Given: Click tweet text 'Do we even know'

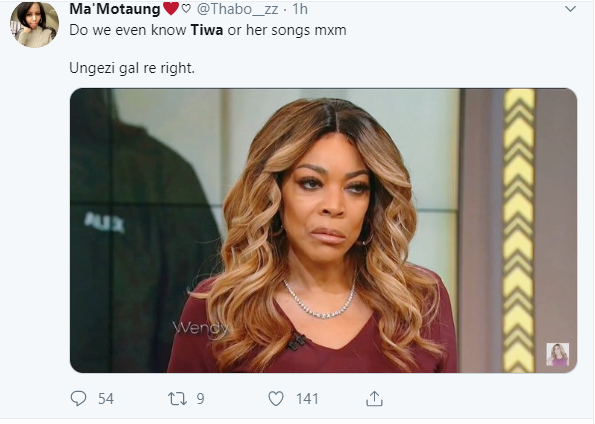Looking at the screenshot, I should coord(128,30).
